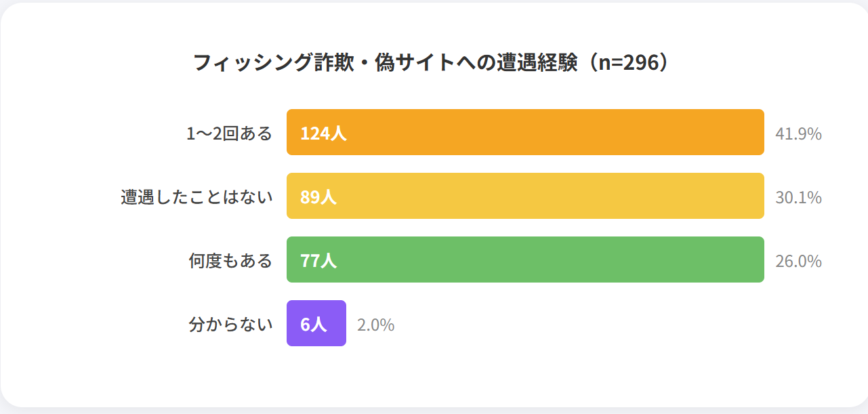The height and width of the screenshot is (414, 868).
Task: Click the 77人 count text
Action: tap(318, 261)
